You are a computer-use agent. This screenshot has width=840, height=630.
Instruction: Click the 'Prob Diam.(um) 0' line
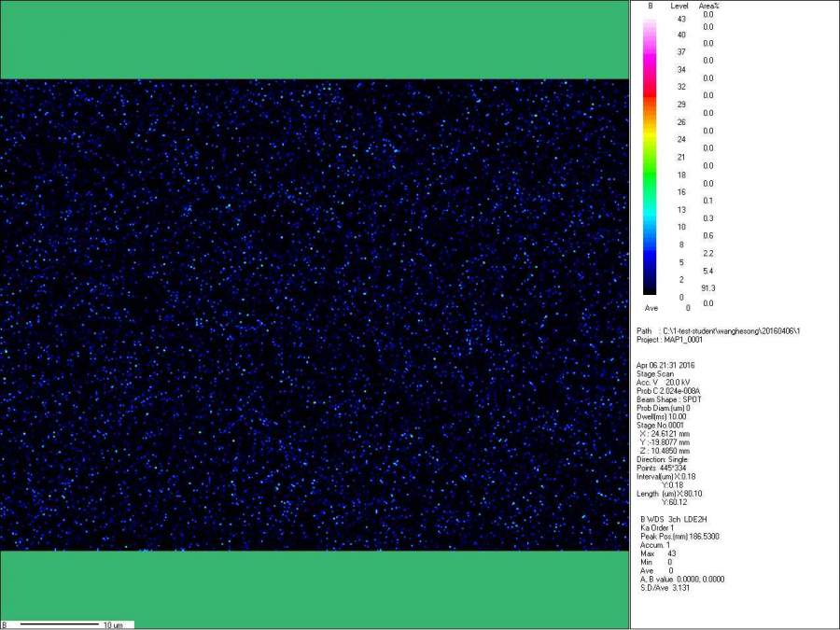pos(664,408)
